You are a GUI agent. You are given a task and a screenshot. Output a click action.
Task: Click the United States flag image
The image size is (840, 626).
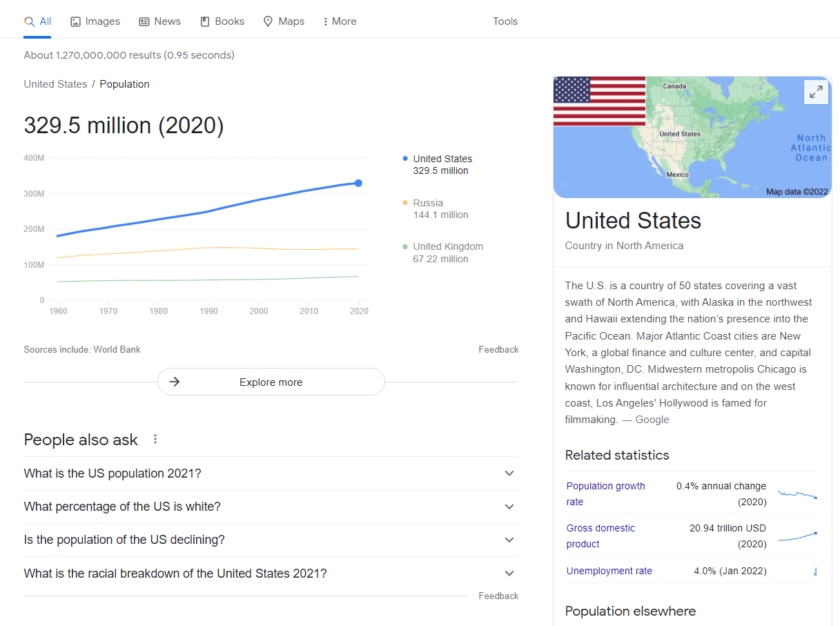[599, 101]
